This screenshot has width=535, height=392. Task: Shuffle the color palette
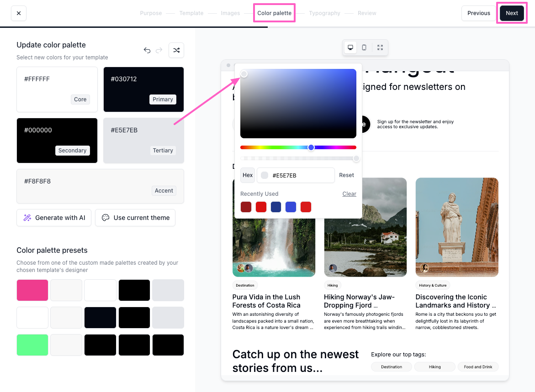[176, 50]
